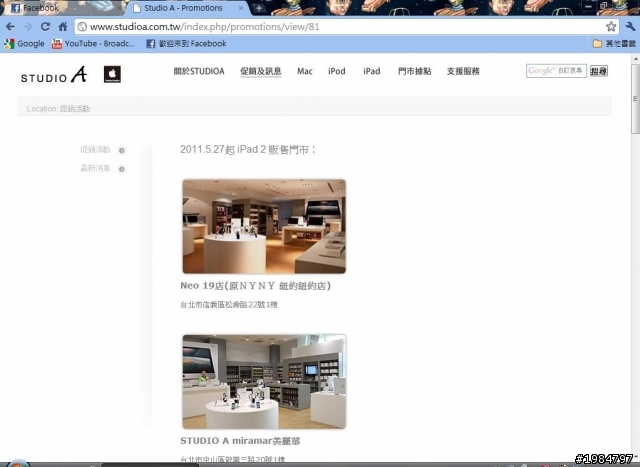Open the browser home page icon
Image resolution: width=640 pixels, height=467 pixels.
click(x=63, y=27)
